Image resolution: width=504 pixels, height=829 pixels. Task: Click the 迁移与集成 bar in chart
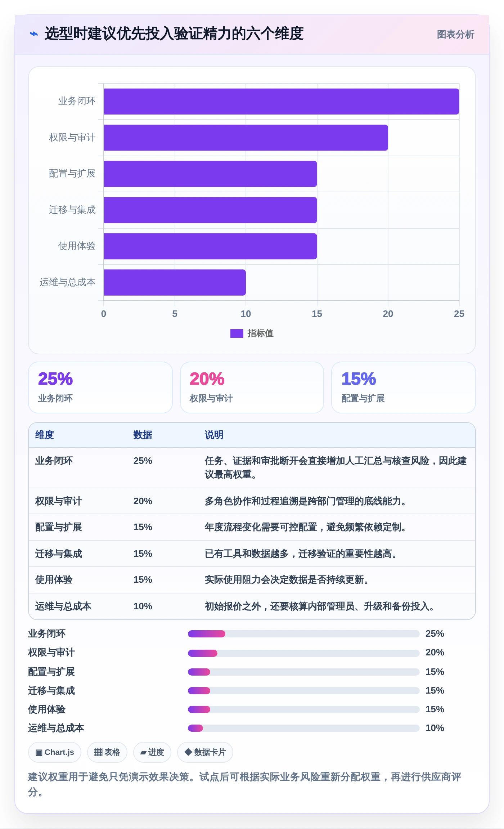(x=210, y=210)
